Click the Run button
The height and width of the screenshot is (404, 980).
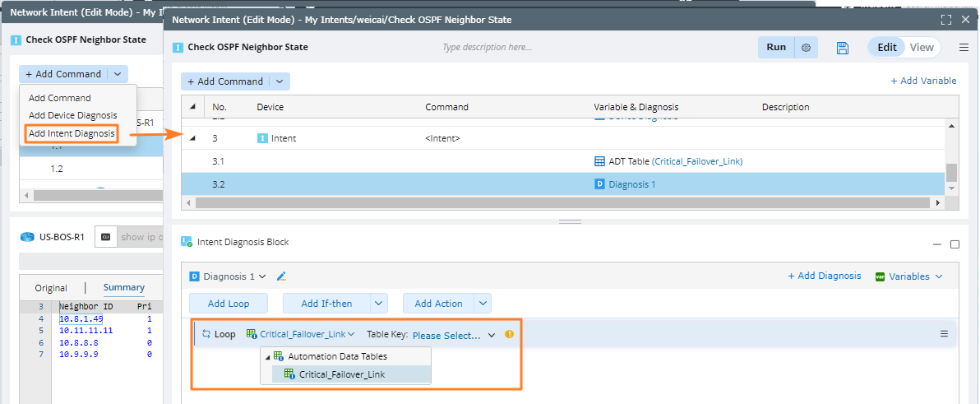tap(775, 48)
